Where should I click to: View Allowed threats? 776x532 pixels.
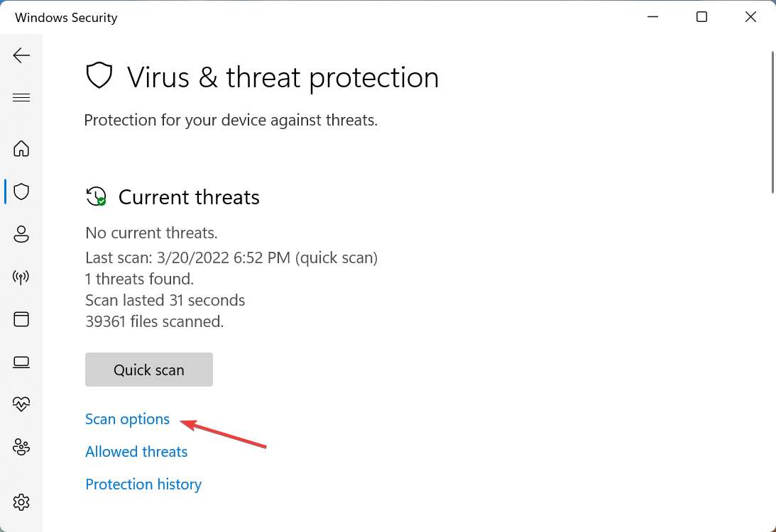pyautogui.click(x=136, y=451)
